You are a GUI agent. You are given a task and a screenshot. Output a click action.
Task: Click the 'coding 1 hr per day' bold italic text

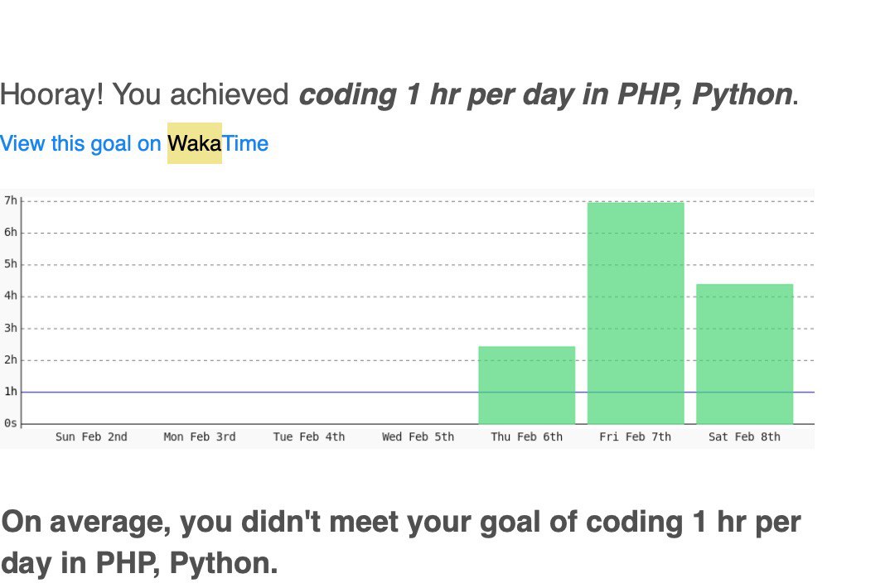tap(436, 94)
